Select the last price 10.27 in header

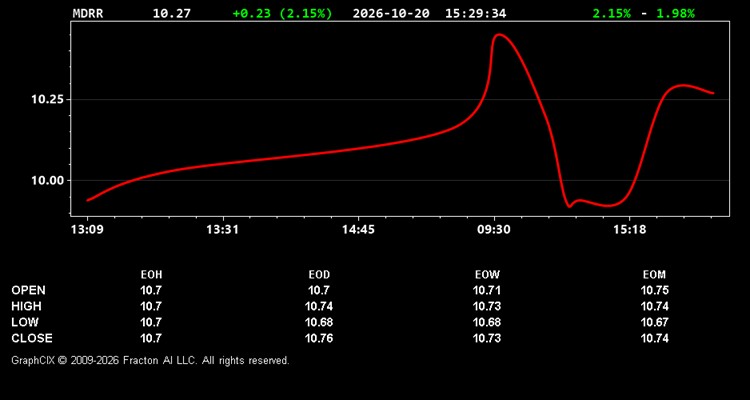pos(171,13)
